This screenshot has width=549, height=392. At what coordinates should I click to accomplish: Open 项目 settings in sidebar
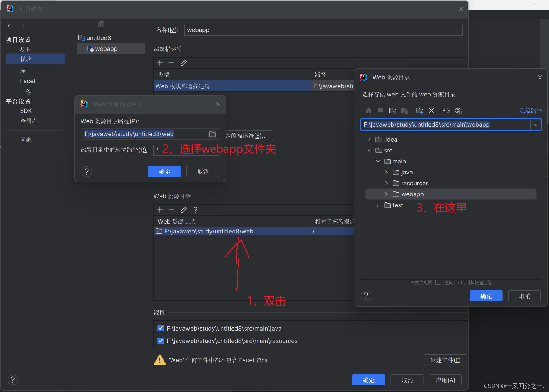point(26,49)
